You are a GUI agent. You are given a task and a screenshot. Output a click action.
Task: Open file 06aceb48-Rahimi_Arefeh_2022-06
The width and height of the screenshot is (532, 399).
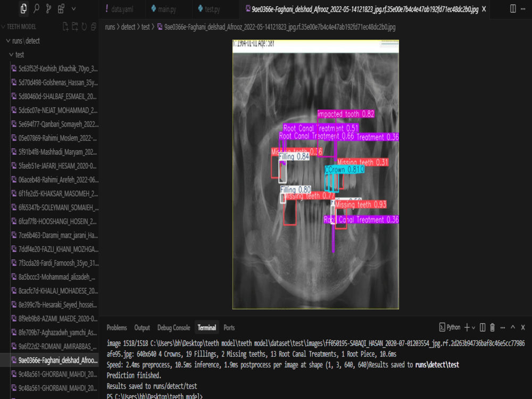tap(54, 180)
